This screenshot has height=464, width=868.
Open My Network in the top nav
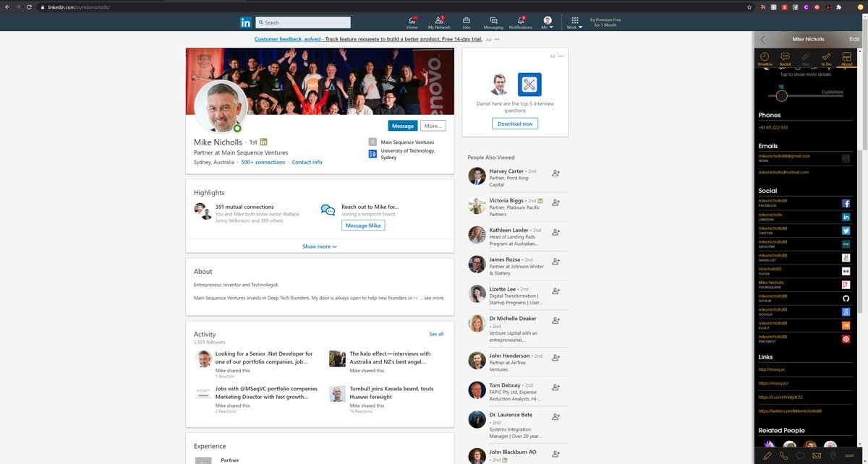coord(438,21)
